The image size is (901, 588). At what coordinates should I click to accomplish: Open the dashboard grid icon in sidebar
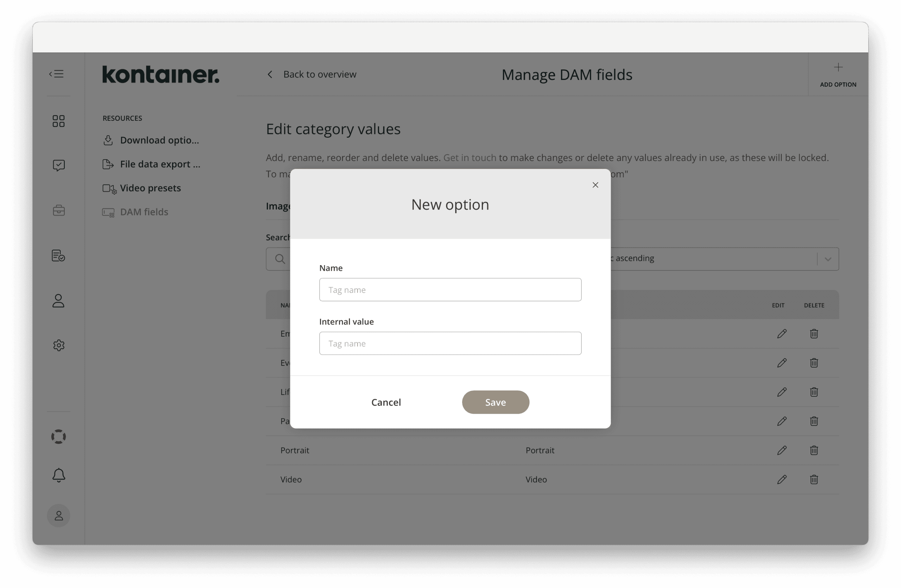click(59, 121)
